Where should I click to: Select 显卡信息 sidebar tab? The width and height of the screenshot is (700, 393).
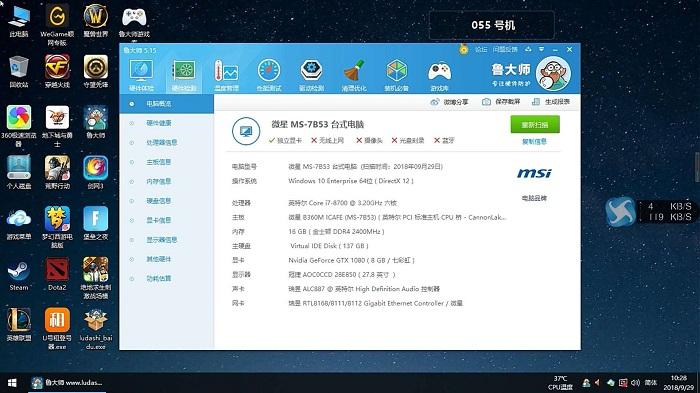[167, 220]
